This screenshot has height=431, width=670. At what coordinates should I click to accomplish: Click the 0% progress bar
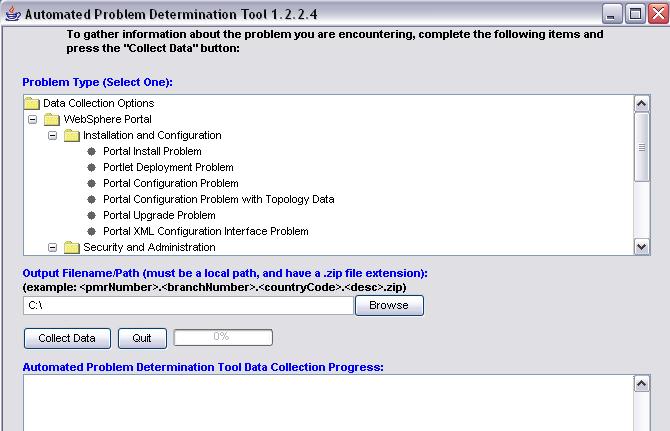pyautogui.click(x=222, y=338)
